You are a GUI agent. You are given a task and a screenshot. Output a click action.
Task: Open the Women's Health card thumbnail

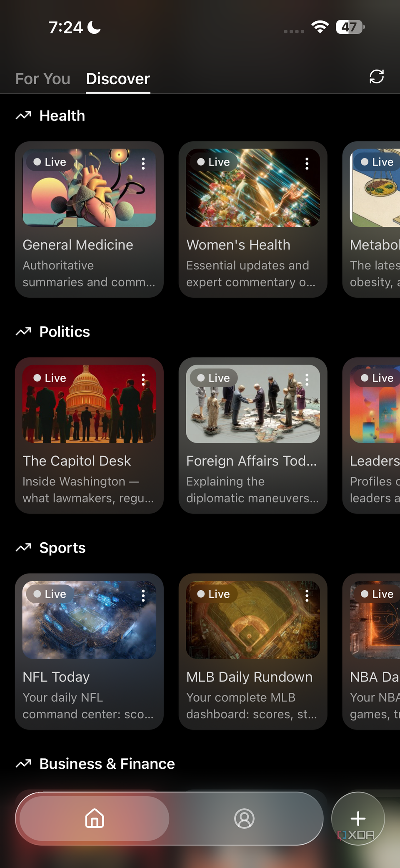[253, 188]
